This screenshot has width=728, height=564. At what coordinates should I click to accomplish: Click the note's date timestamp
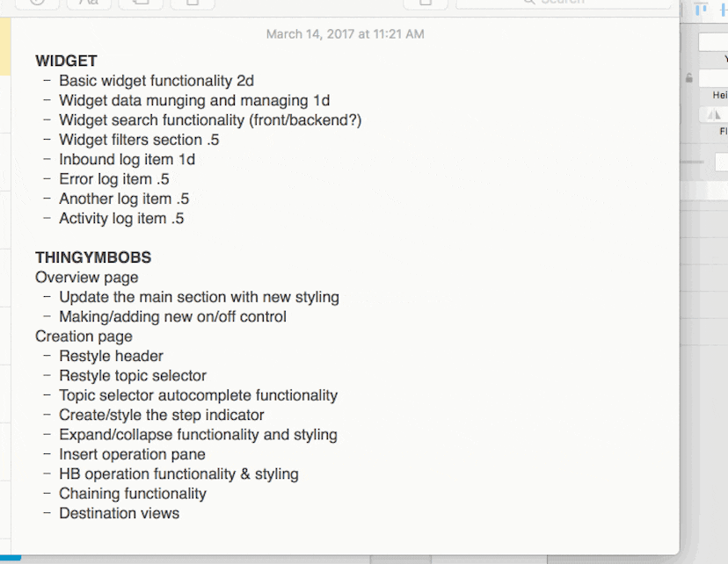pos(345,34)
